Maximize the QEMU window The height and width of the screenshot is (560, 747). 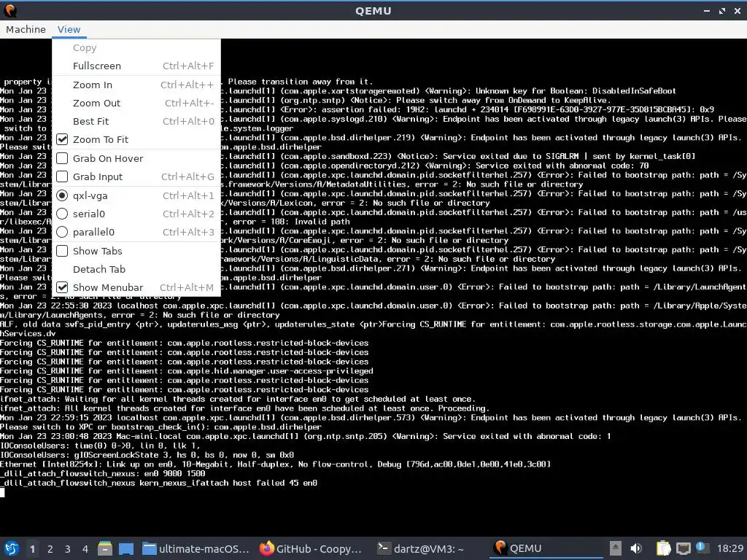722,10
